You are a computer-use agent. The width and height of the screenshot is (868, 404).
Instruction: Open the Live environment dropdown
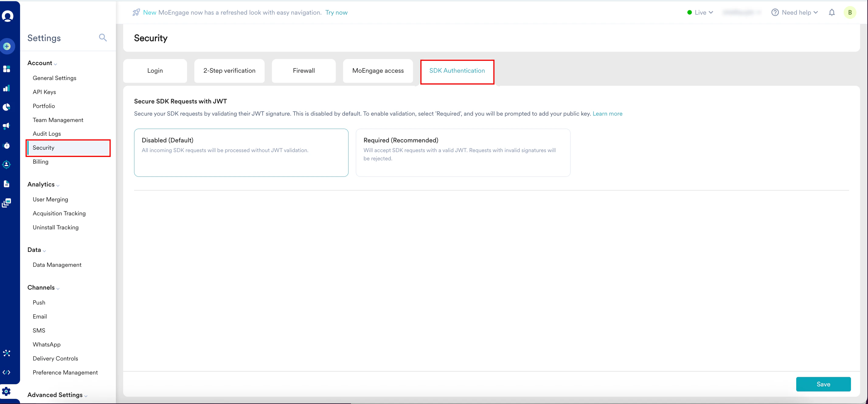coord(700,12)
